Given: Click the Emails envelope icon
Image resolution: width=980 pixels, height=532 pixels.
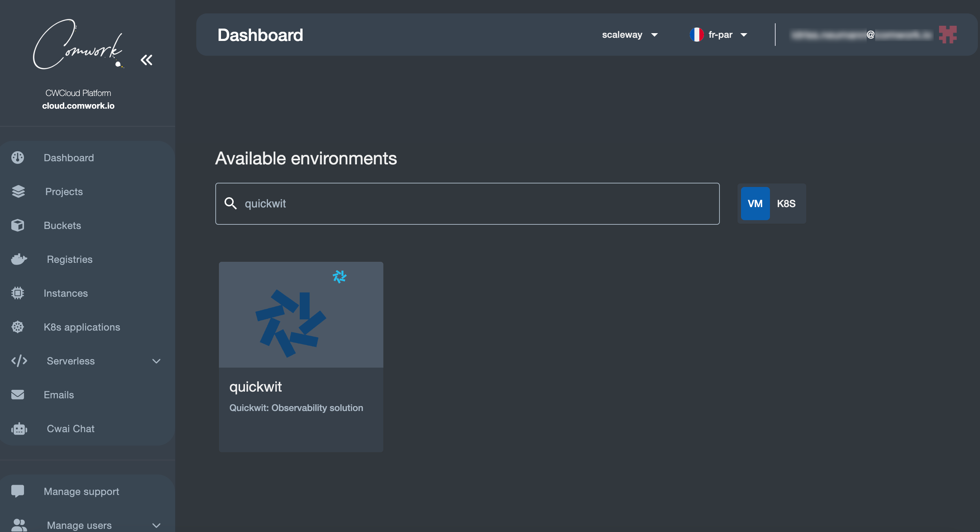Looking at the screenshot, I should pyautogui.click(x=18, y=394).
